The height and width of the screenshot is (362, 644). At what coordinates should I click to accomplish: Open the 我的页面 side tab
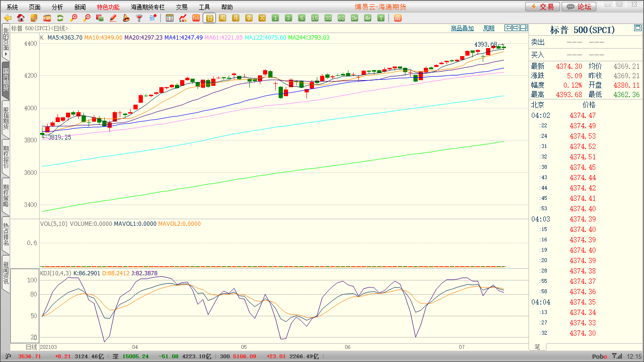(x=6, y=41)
